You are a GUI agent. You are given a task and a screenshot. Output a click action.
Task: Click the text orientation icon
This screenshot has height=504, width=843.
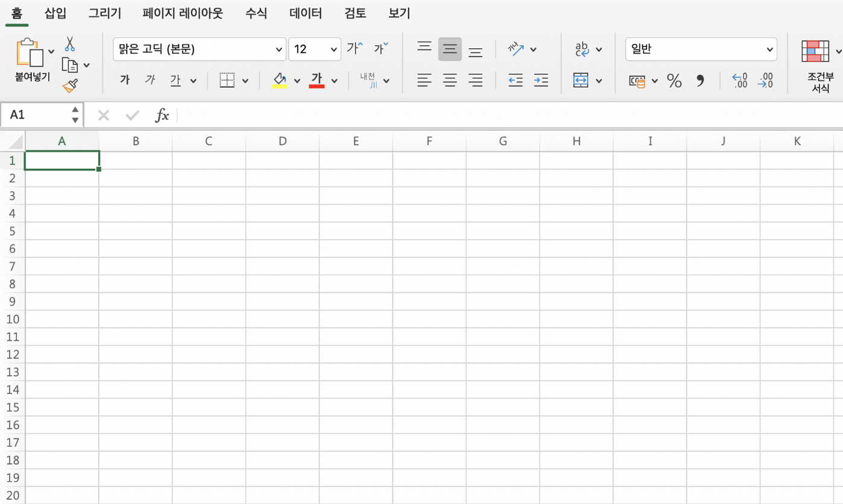tap(516, 49)
